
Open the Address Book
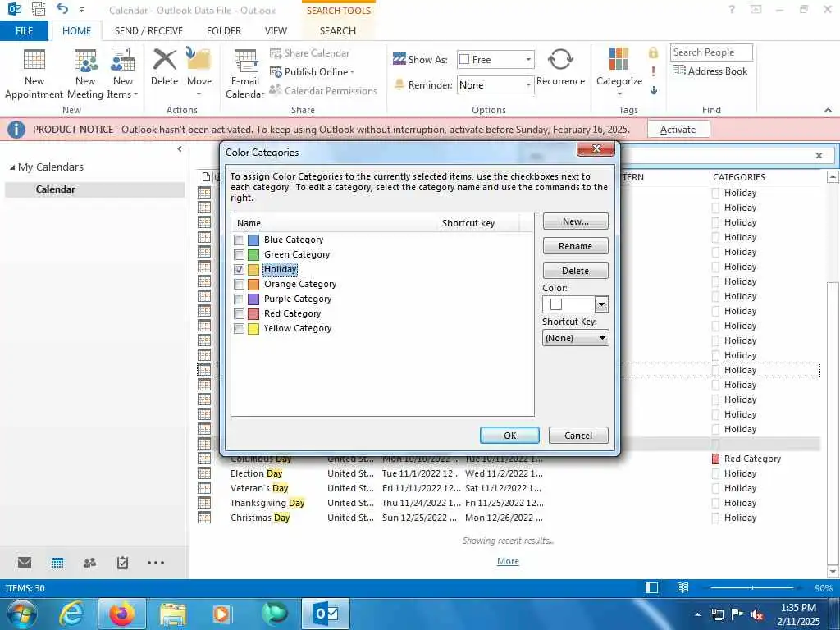(x=710, y=71)
